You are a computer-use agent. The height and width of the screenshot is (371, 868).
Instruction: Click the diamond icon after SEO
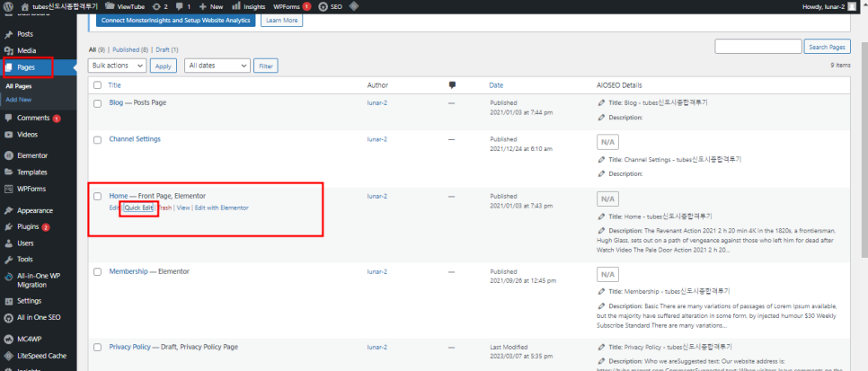[354, 6]
